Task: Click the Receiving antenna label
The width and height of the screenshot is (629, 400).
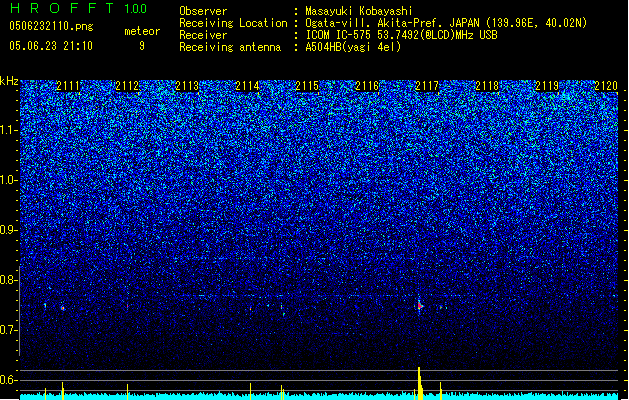Action: click(230, 47)
